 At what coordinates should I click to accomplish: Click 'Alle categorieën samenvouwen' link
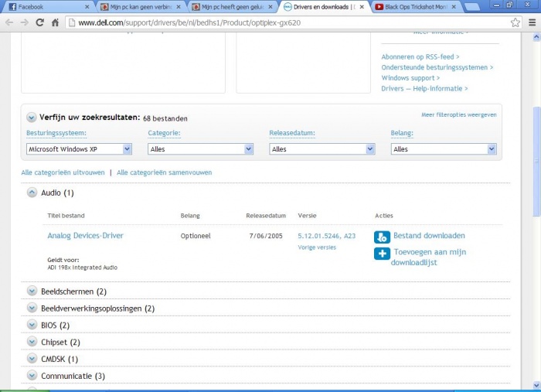point(164,172)
